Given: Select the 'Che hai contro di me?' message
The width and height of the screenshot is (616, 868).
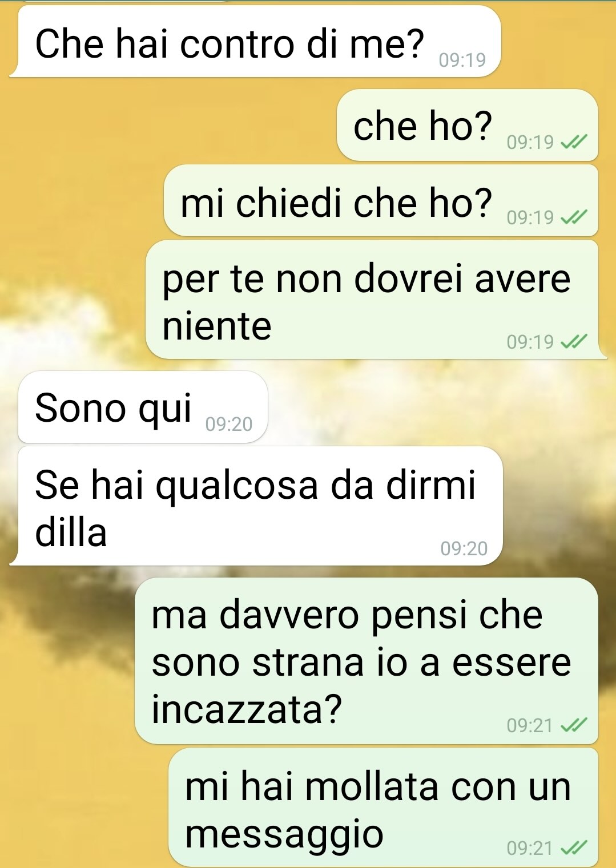Looking at the screenshot, I should [x=255, y=42].
